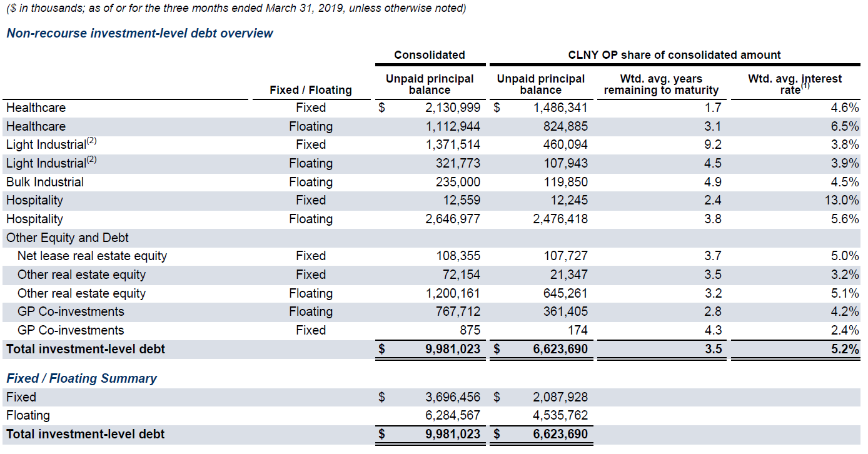Select the Healthcare Fixed row
The image size is (868, 454).
click(188, 108)
